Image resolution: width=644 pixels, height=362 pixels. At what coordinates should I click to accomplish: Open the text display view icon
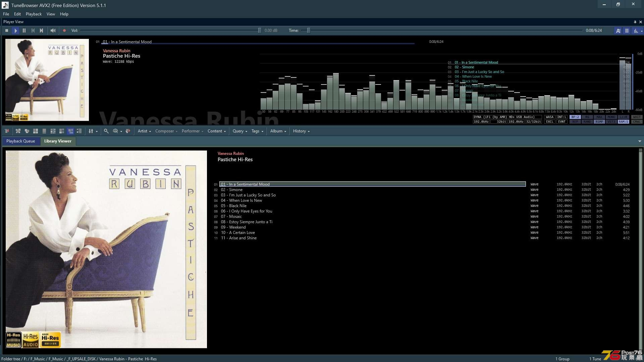[x=618, y=31]
